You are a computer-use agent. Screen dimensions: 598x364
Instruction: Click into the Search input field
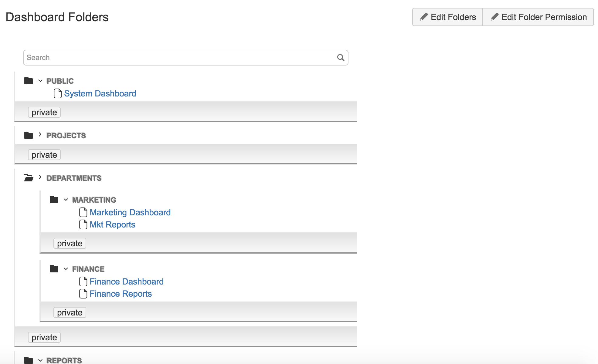pyautogui.click(x=179, y=58)
